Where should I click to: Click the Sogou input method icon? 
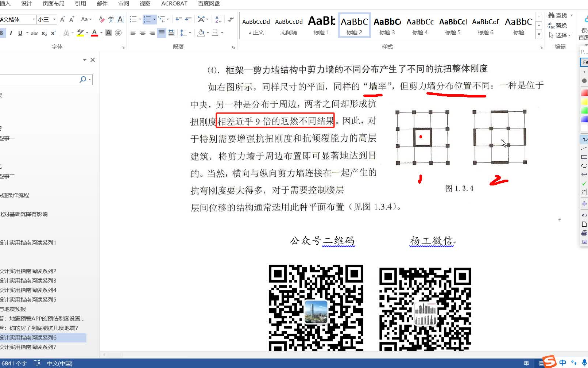pos(549,361)
